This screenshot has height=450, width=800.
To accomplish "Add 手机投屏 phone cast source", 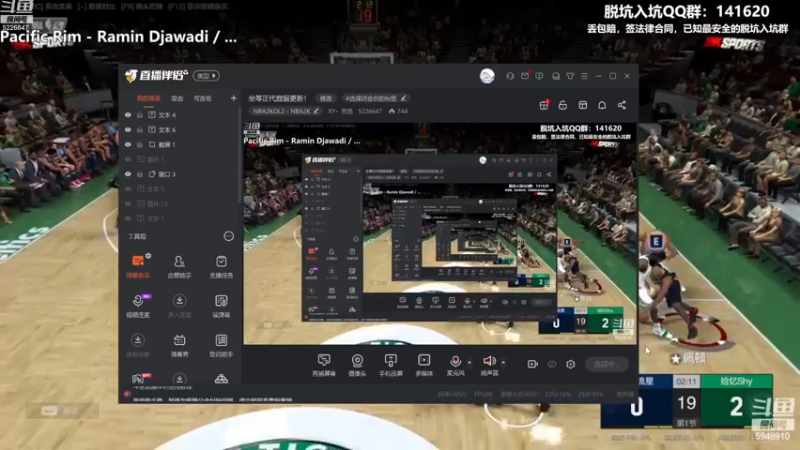I will click(391, 365).
